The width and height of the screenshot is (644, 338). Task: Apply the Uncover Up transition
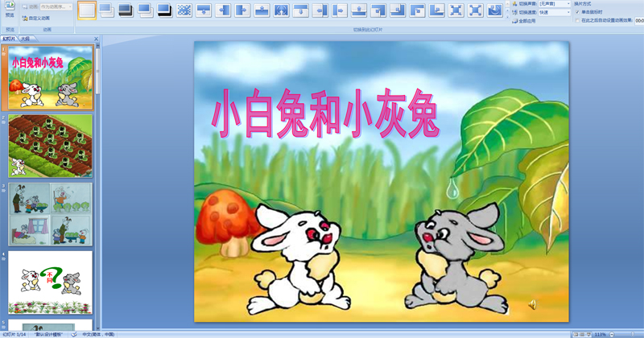click(x=359, y=10)
